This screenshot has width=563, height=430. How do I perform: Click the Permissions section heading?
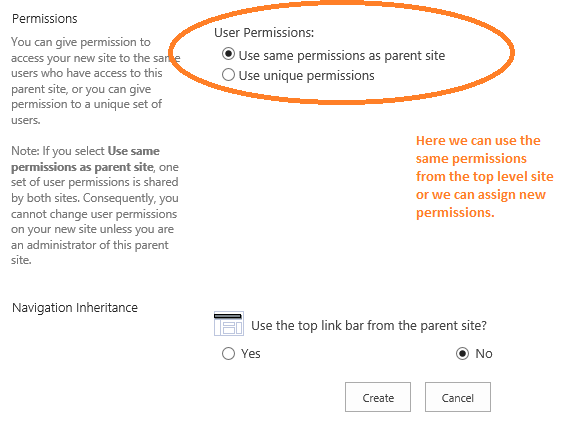coord(45,19)
